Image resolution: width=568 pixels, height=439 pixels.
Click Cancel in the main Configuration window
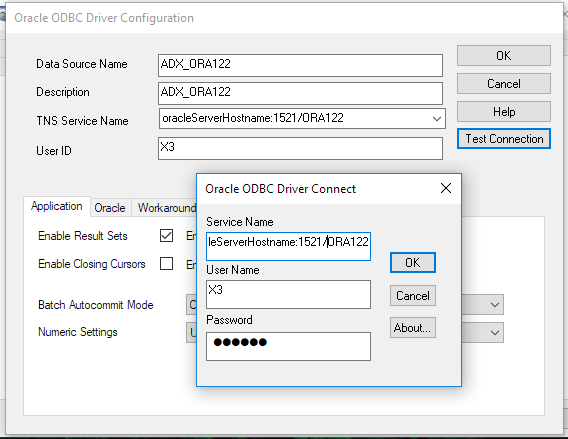click(x=504, y=84)
